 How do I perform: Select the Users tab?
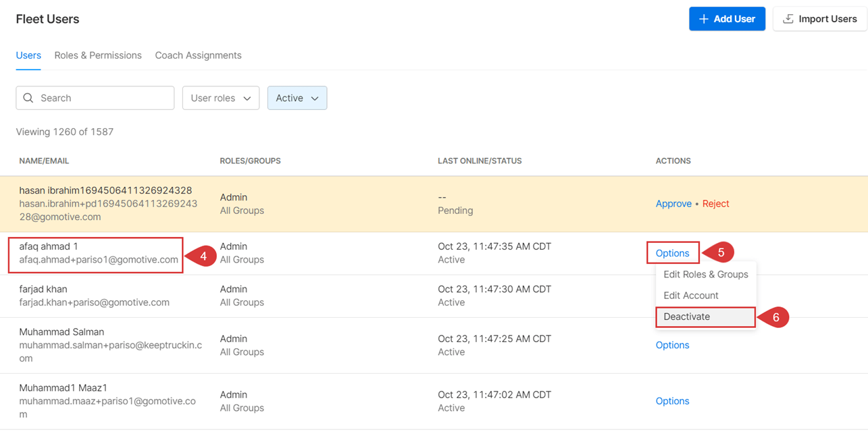click(x=28, y=55)
